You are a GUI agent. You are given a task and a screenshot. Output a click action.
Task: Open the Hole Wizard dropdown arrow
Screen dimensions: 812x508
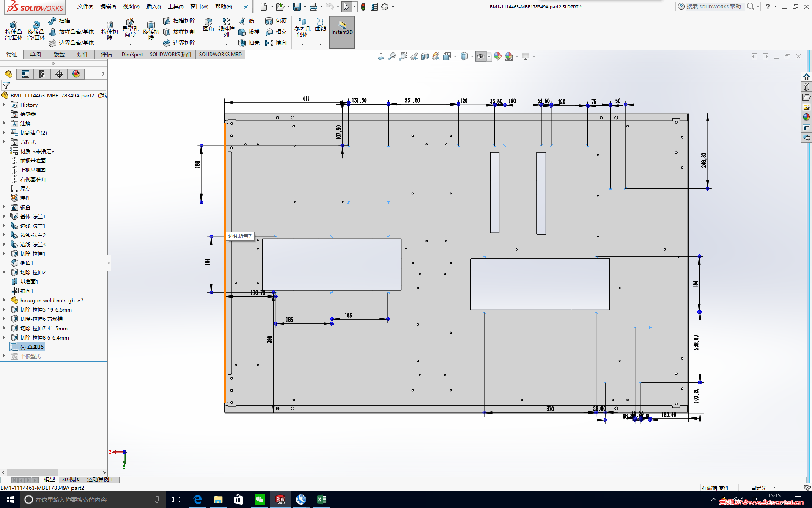130,44
